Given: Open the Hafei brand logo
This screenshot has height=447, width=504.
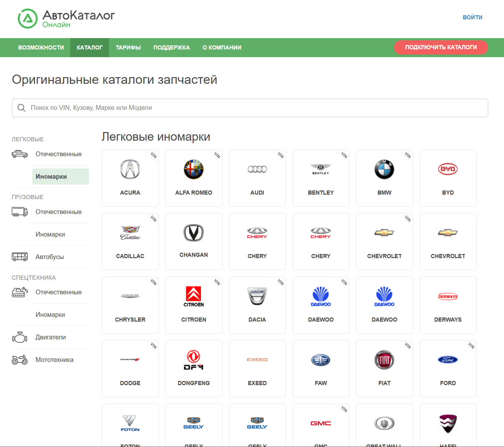Looking at the screenshot, I should tap(448, 424).
